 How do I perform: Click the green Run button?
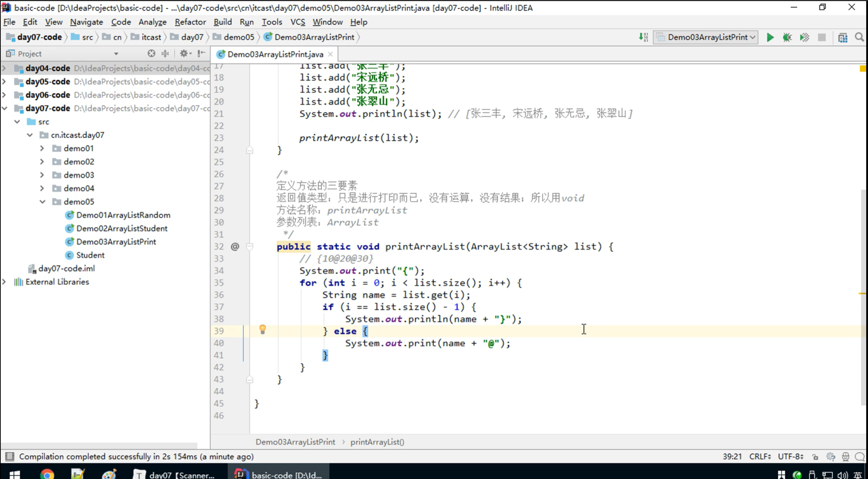[770, 37]
